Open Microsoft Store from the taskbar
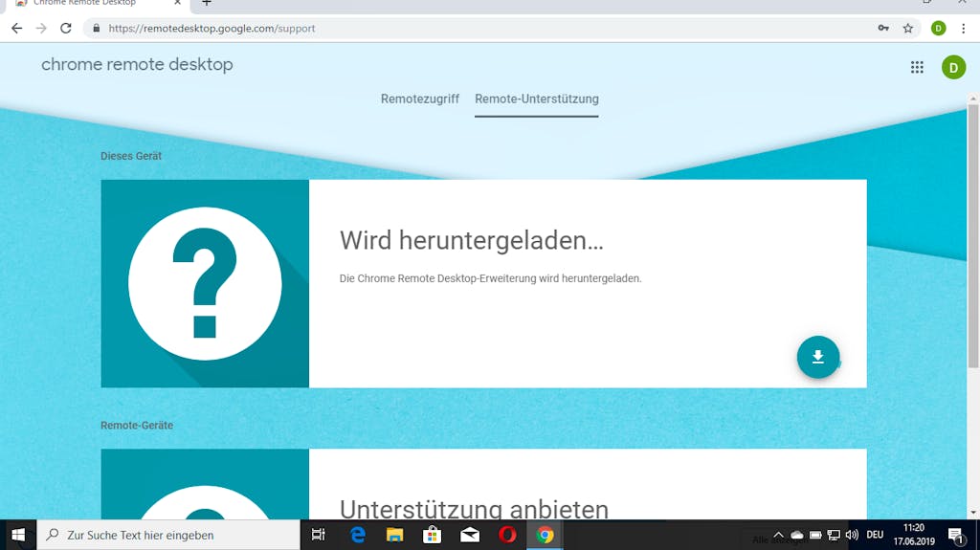 click(432, 535)
